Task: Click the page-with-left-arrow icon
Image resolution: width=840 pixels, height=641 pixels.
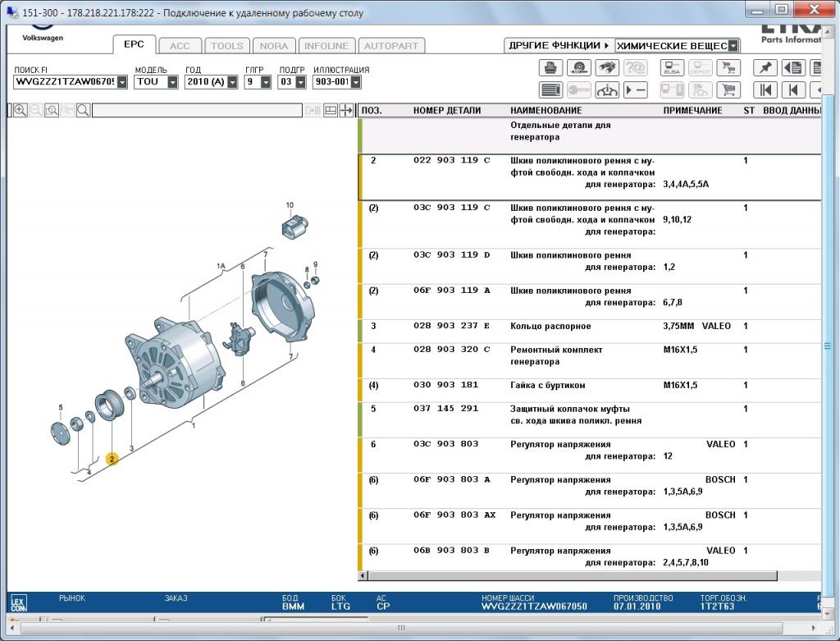Action: click(x=793, y=68)
